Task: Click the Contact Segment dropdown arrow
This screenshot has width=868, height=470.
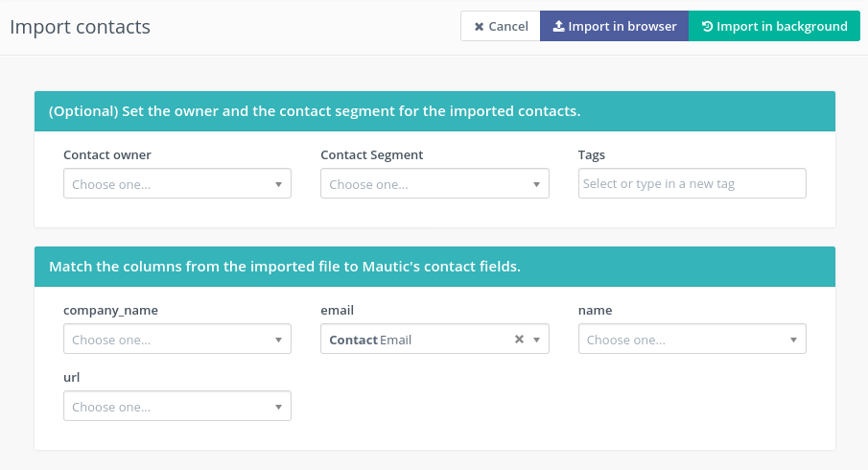Action: (x=536, y=184)
